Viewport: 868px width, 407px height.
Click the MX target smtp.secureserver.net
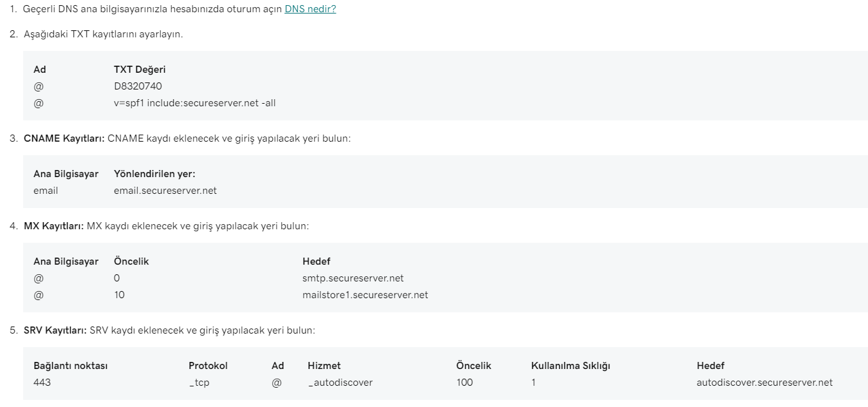pos(353,278)
